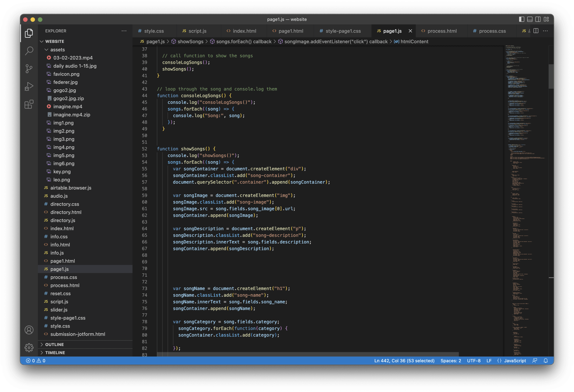The image size is (574, 392).
Task: Switch to the index.html tab
Action: [244, 31]
